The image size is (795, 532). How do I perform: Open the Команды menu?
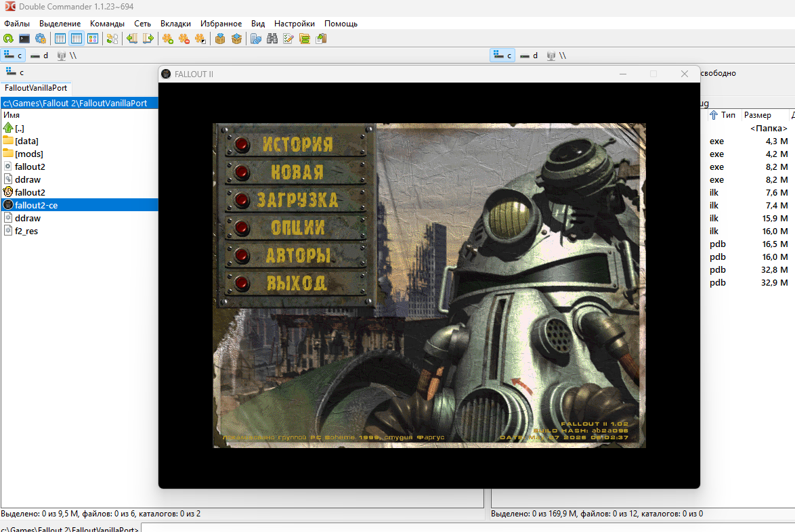(107, 23)
